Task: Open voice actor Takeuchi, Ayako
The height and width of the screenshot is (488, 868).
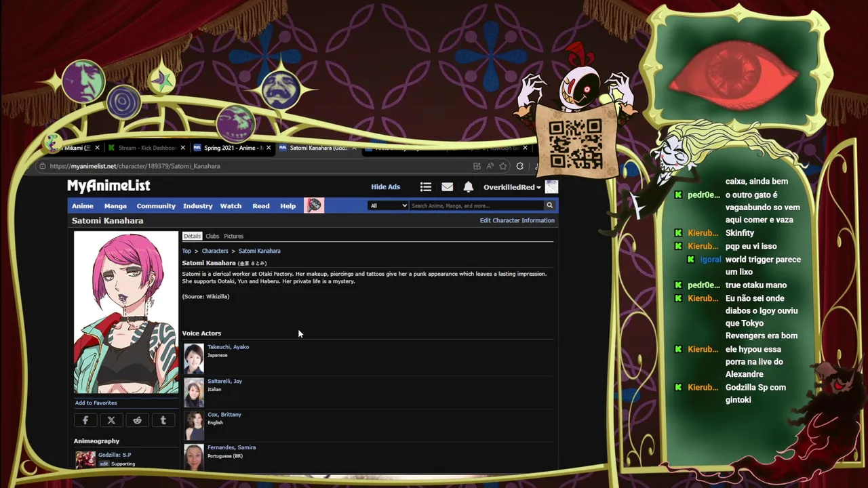Action: click(x=228, y=347)
